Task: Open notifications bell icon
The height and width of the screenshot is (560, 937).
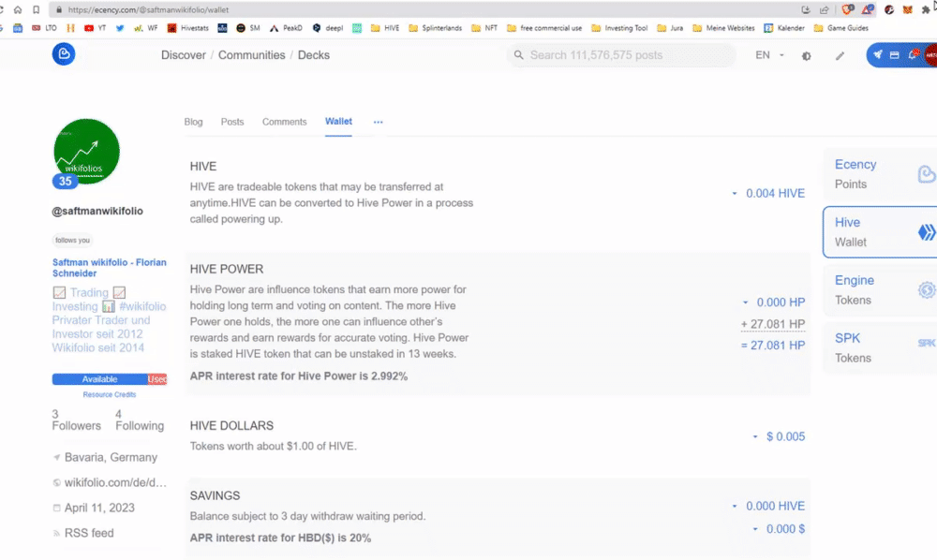Action: (x=913, y=54)
